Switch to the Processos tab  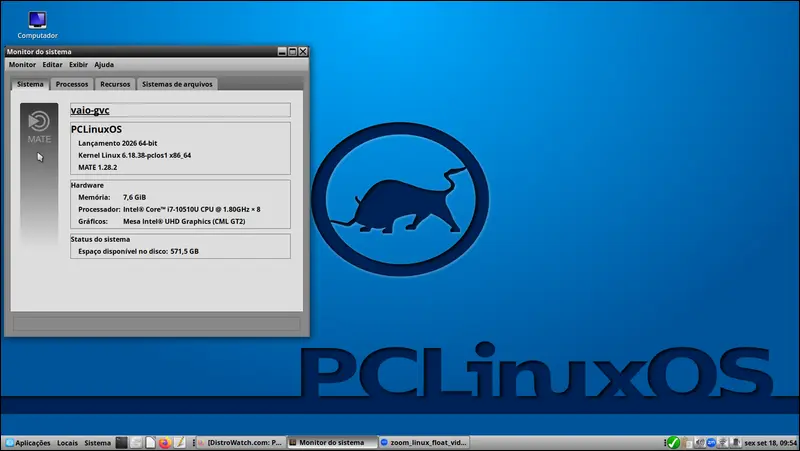pos(72,84)
